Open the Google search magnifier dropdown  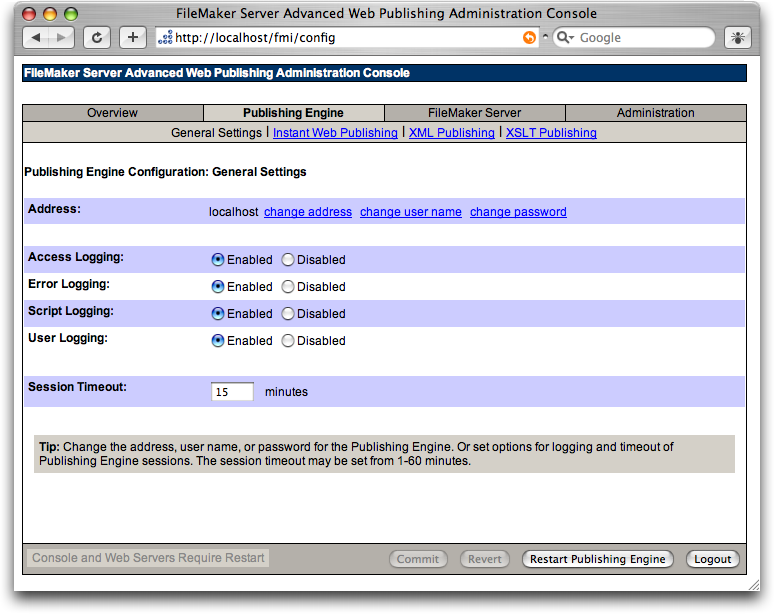click(565, 38)
